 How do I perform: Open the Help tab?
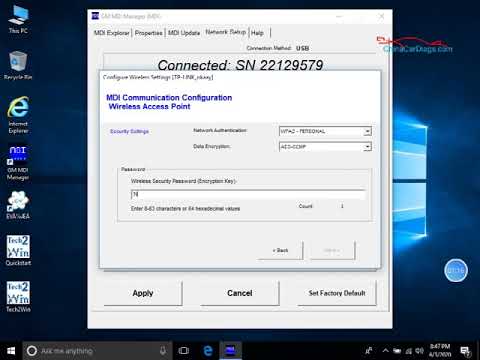[257, 33]
